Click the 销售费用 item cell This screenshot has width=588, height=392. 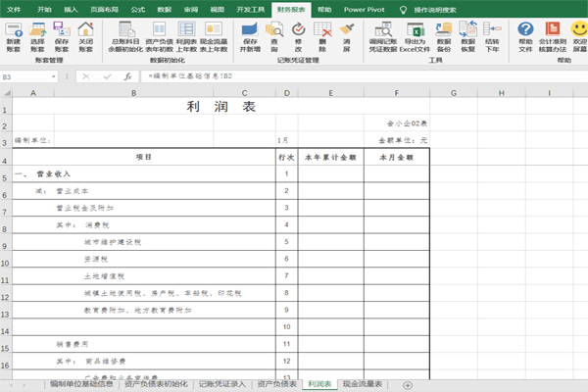[x=144, y=344]
